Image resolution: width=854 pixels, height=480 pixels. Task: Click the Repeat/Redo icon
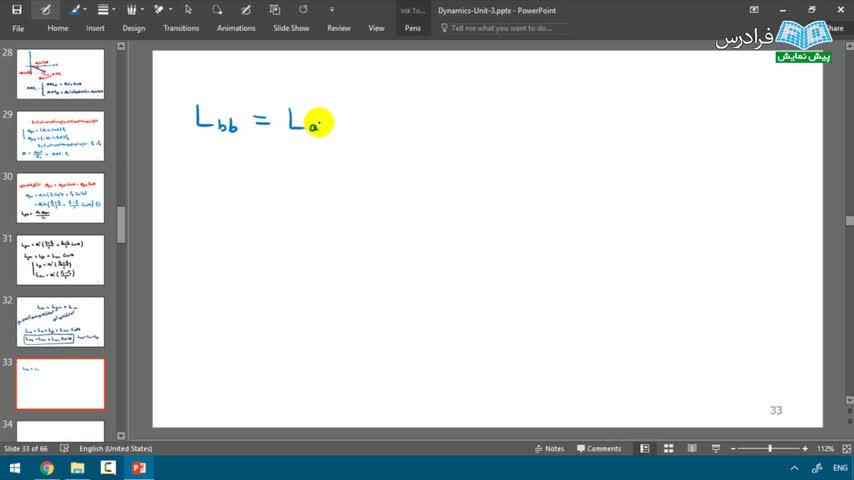click(303, 10)
